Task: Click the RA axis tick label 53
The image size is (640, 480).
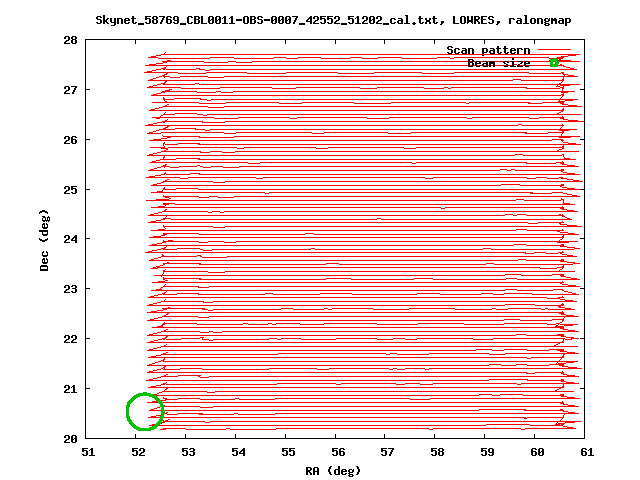Action: (188, 452)
